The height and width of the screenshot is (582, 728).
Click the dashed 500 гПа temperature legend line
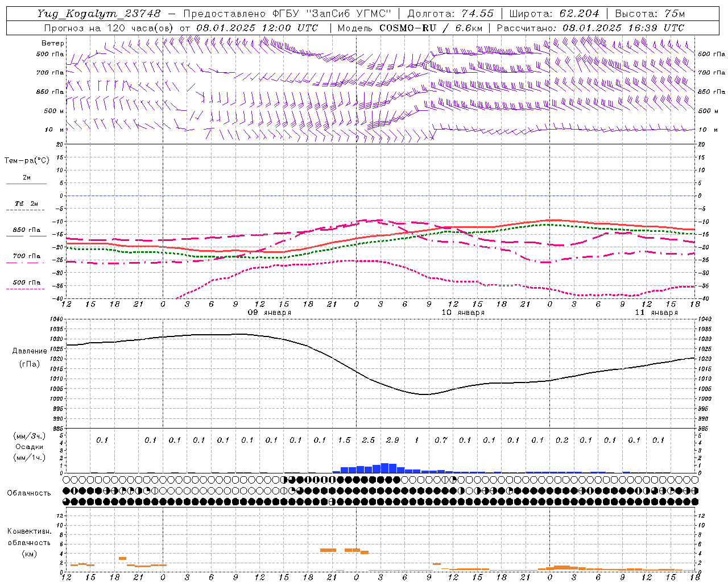pos(26,289)
